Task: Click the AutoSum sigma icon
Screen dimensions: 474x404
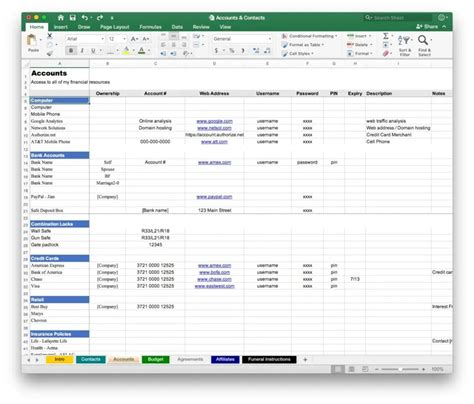Action: pyautogui.click(x=386, y=36)
